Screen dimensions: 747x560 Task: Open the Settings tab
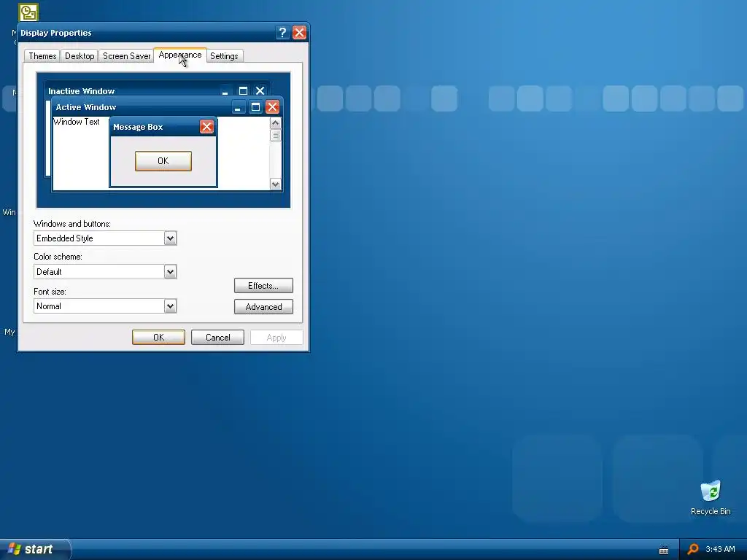224,55
